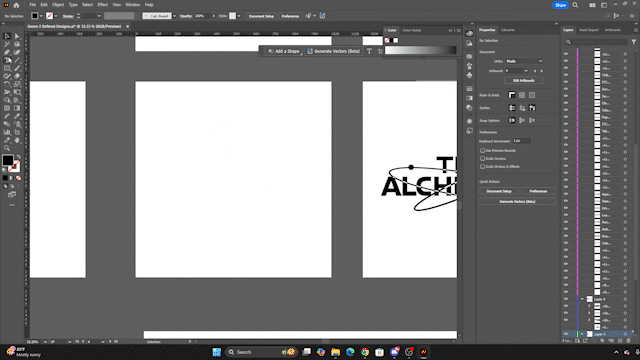Toggle visibility eye of selected bottom layer

566,334
